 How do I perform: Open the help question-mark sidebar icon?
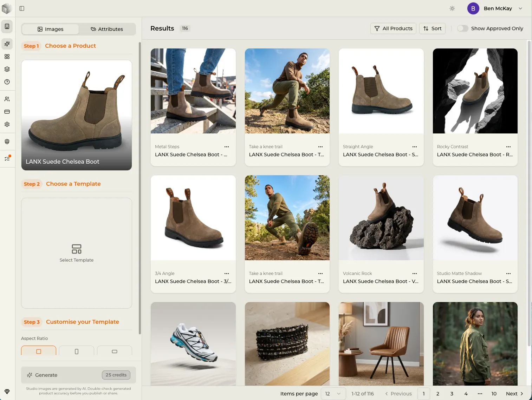coord(7,82)
